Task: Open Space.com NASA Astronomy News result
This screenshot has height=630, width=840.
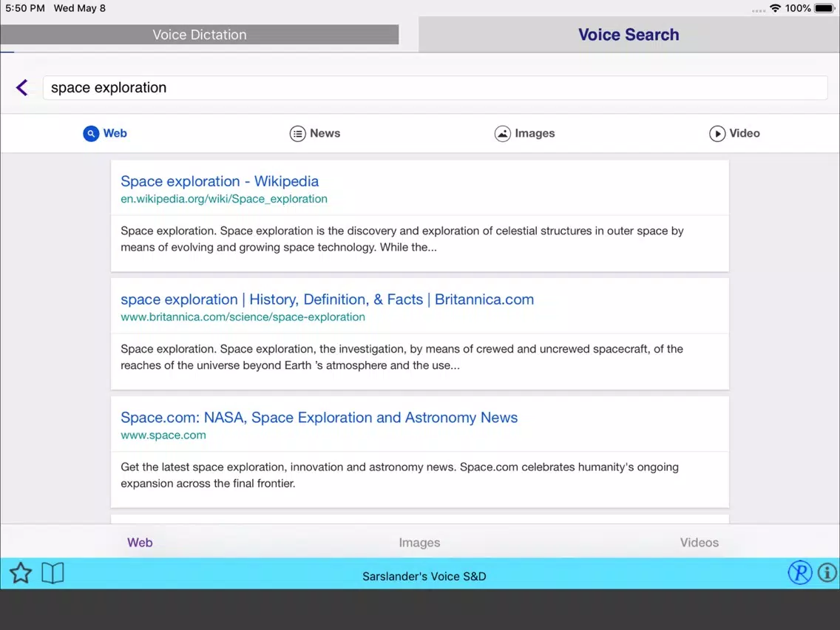Action: pos(319,417)
